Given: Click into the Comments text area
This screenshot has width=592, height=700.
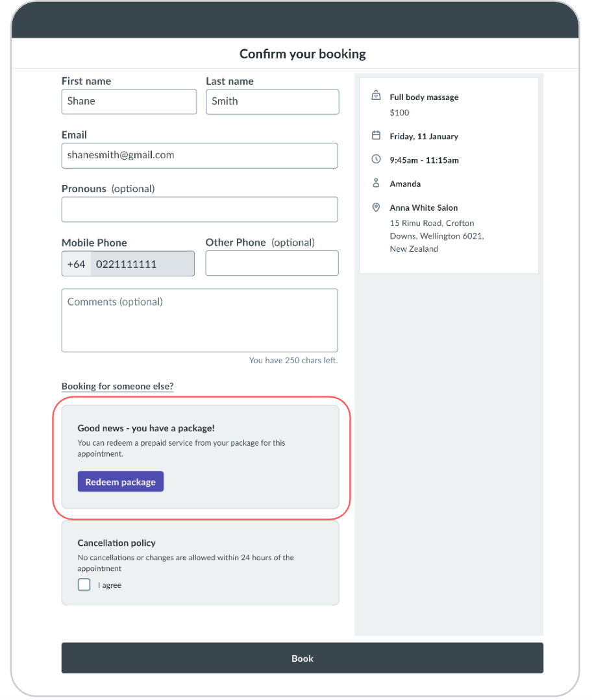Looking at the screenshot, I should [199, 320].
